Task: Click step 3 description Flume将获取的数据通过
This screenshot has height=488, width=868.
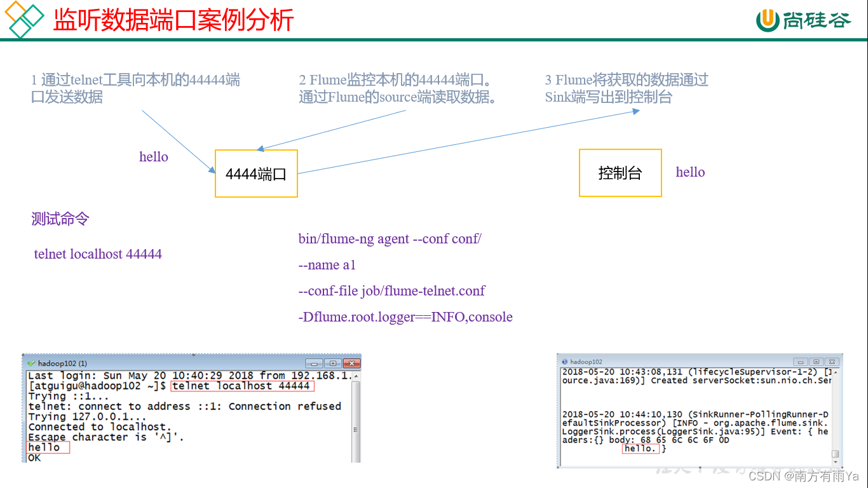Action: (627, 88)
